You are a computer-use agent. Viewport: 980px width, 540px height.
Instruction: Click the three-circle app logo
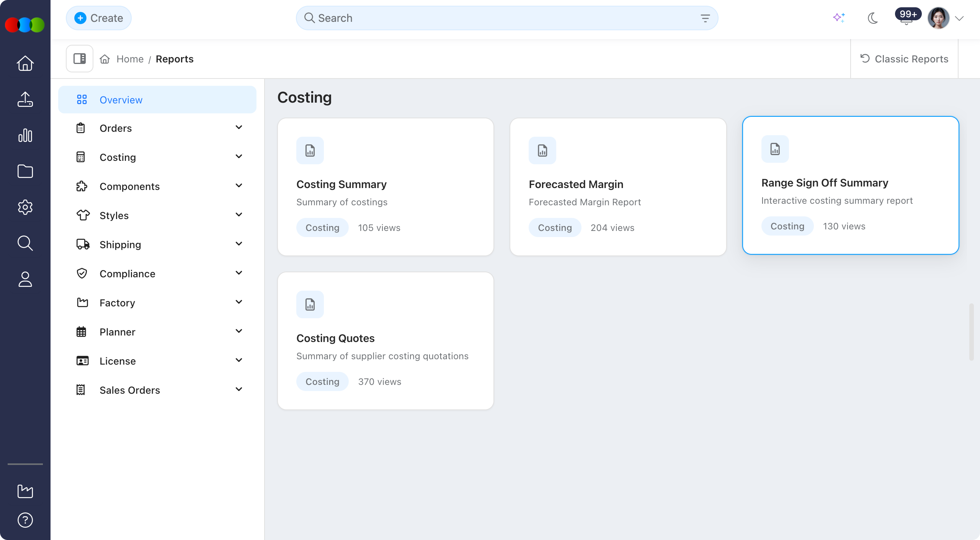(x=25, y=25)
